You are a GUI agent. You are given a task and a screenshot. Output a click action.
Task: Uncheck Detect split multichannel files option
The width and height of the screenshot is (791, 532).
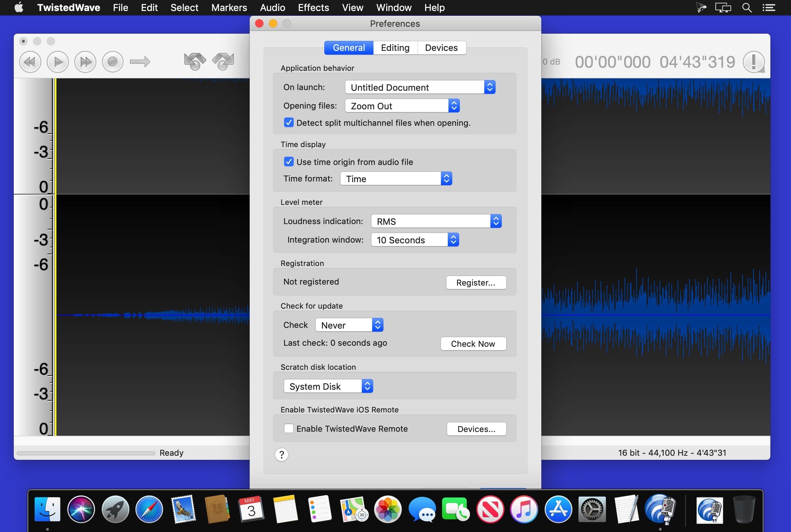pos(289,123)
